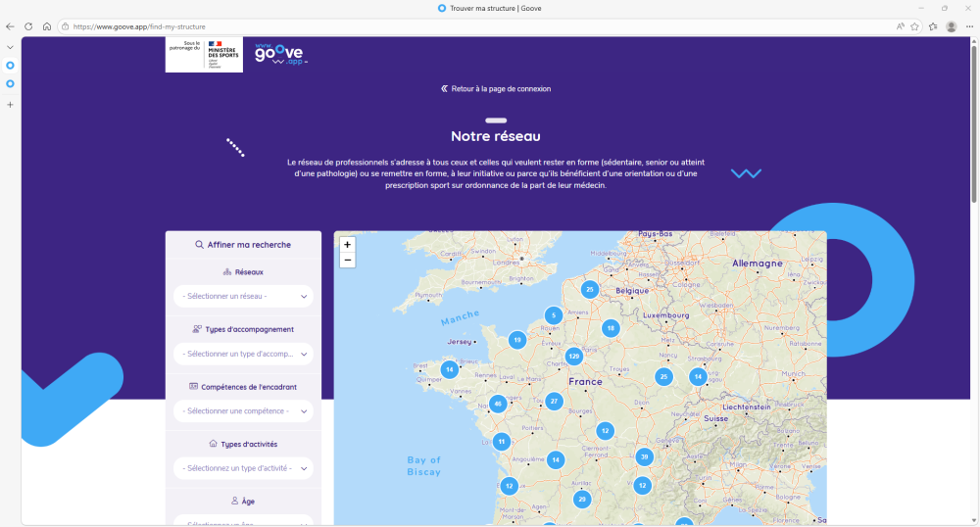This screenshot has width=980, height=527.
Task: Open a new tab with plus icon
Action: coord(10,105)
